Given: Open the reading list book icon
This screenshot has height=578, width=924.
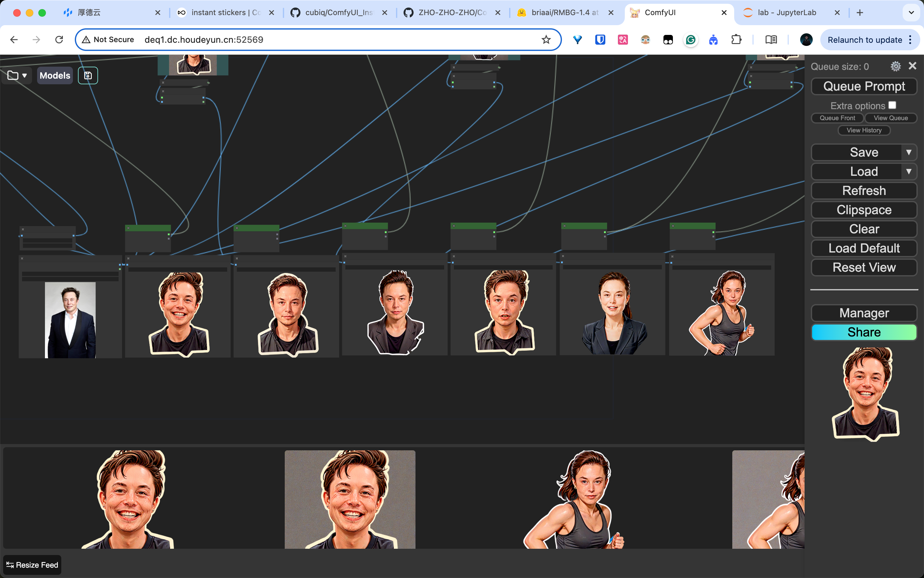Looking at the screenshot, I should click(771, 39).
